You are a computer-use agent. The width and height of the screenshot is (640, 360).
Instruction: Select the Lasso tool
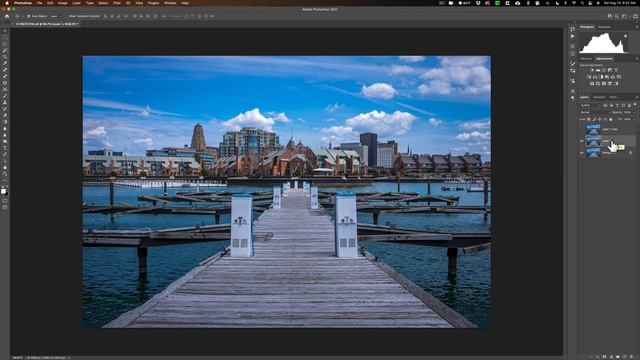pyautogui.click(x=5, y=44)
